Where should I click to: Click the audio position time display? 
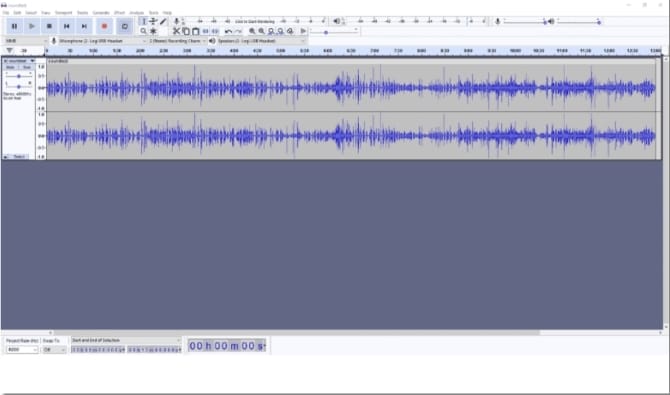click(x=227, y=346)
